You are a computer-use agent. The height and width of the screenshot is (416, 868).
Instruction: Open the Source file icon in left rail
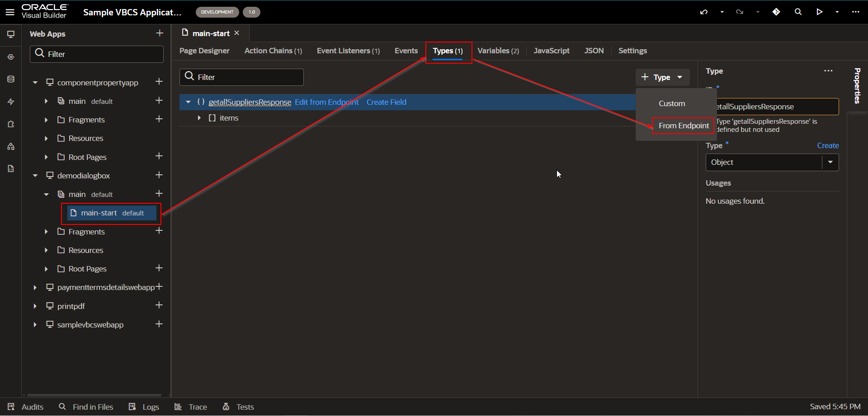pos(11,168)
